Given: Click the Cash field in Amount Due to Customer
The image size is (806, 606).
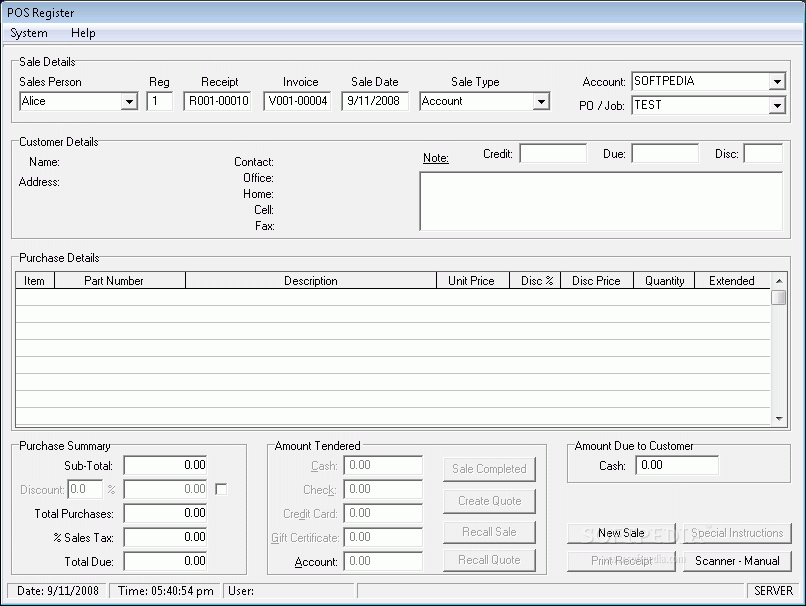Looking at the screenshot, I should tap(677, 465).
